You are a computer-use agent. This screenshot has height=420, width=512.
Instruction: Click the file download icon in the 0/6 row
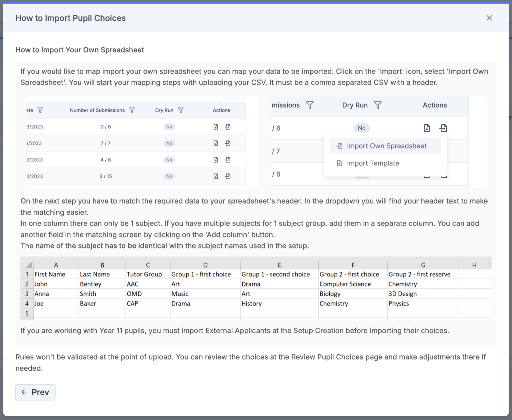pyautogui.click(x=216, y=127)
